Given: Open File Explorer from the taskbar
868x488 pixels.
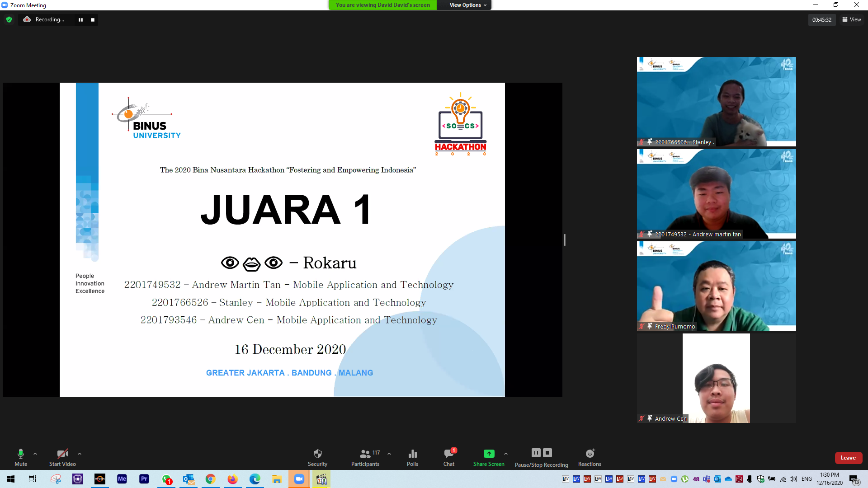Looking at the screenshot, I should (x=277, y=479).
